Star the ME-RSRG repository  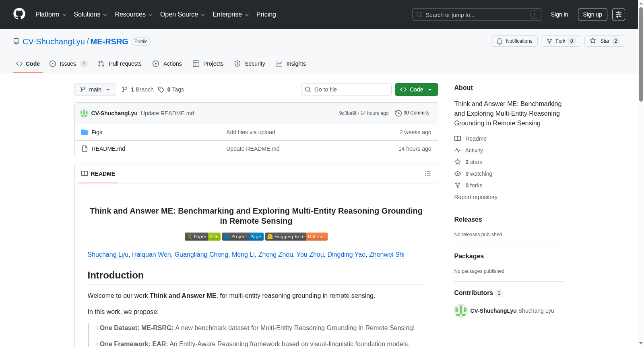(604, 41)
